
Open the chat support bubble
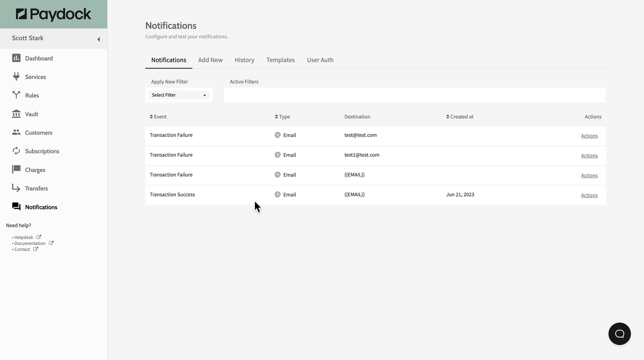619,334
